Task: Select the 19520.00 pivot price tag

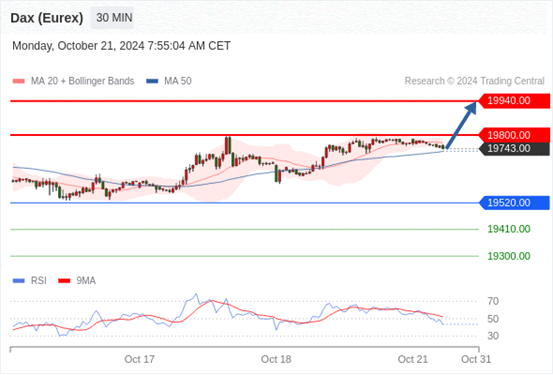Action: 514,203
